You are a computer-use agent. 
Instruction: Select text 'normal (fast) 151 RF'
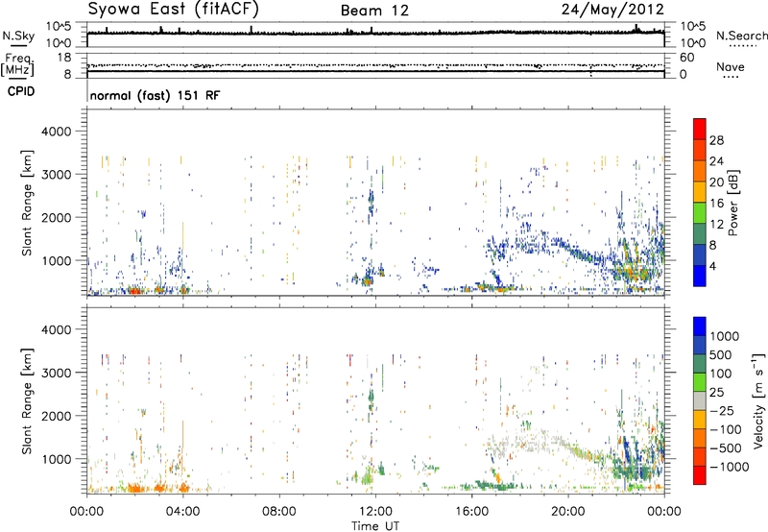point(156,95)
